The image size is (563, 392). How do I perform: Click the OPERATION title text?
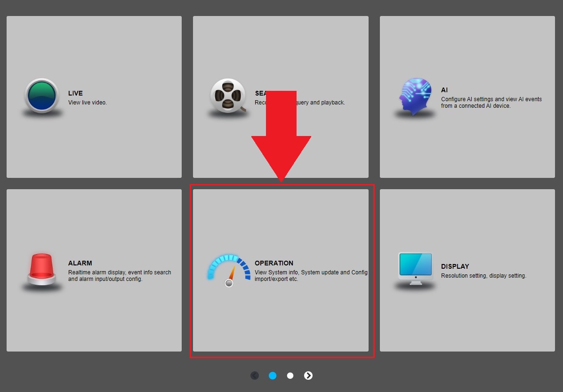(274, 263)
